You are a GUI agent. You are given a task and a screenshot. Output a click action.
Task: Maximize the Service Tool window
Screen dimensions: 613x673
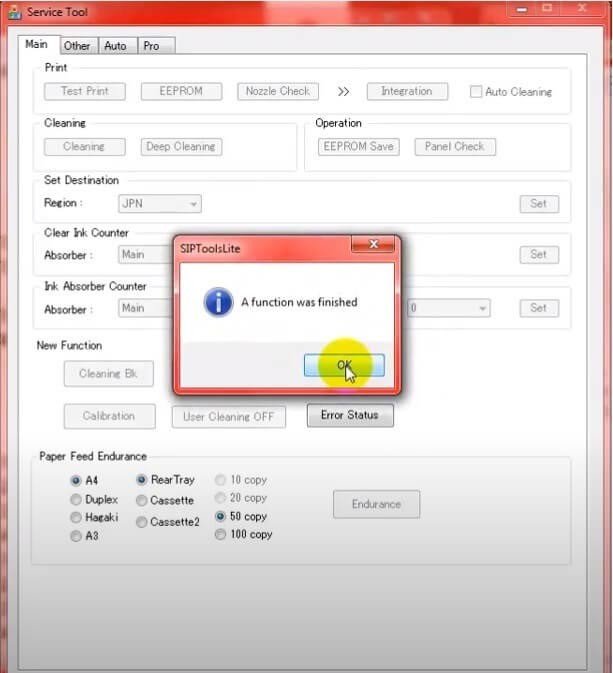click(547, 8)
